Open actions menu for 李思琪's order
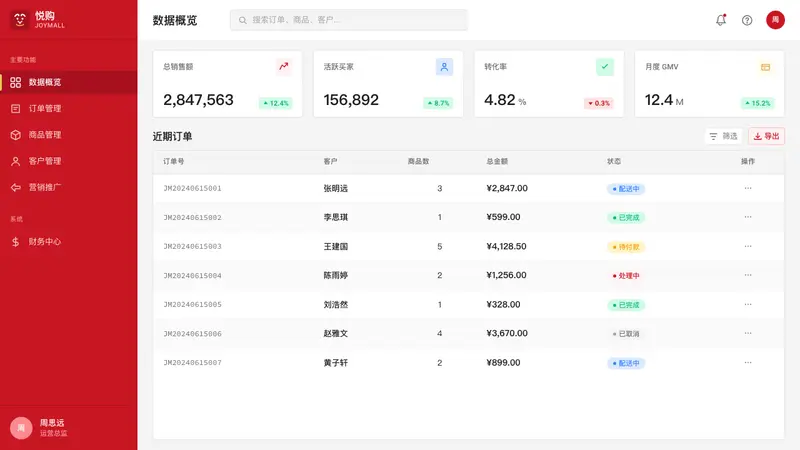800x450 pixels. 747,217
